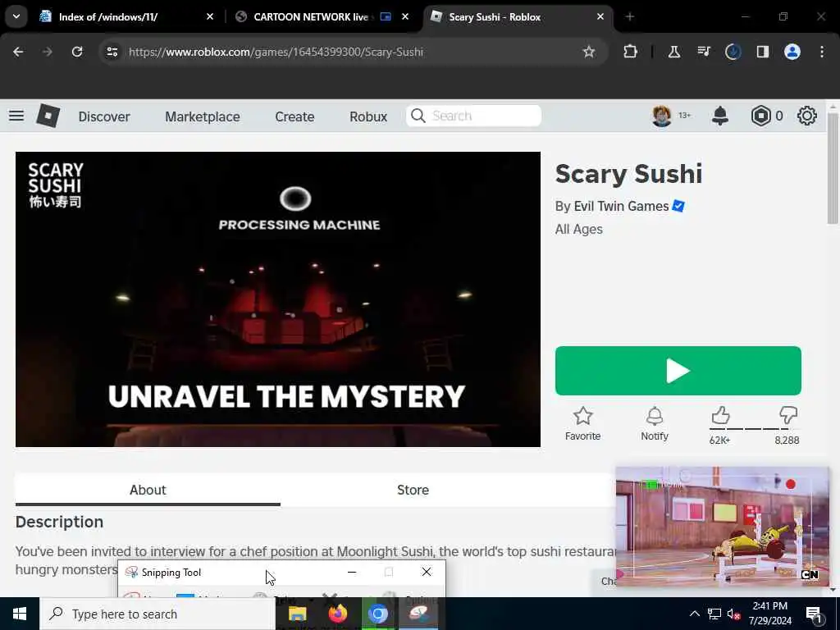
Task: View site information icon in address bar
Action: pos(112,52)
